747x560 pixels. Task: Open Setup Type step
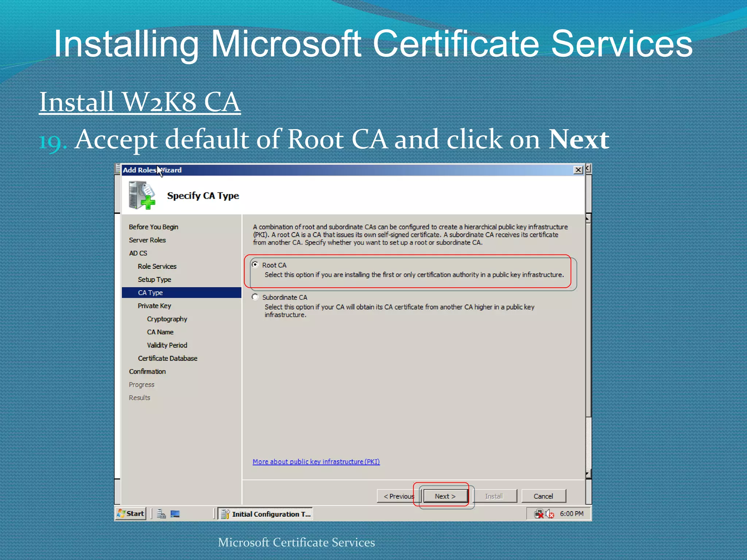pyautogui.click(x=155, y=279)
